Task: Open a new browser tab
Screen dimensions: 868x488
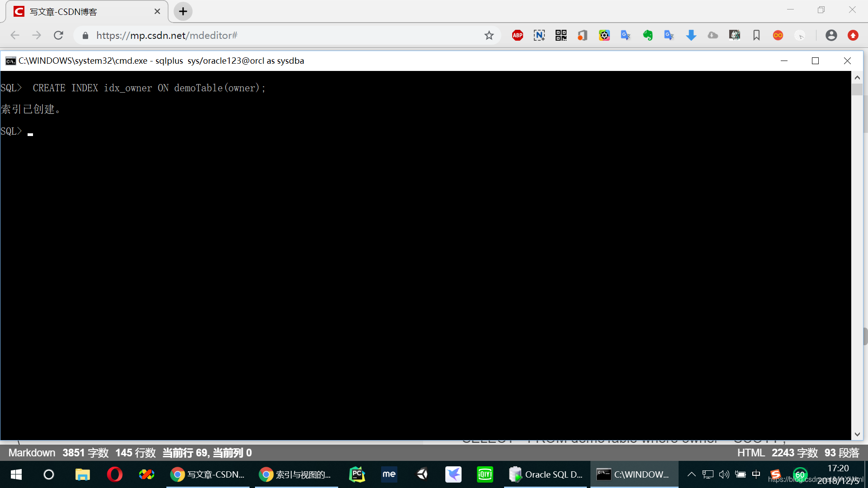Action: point(183,12)
